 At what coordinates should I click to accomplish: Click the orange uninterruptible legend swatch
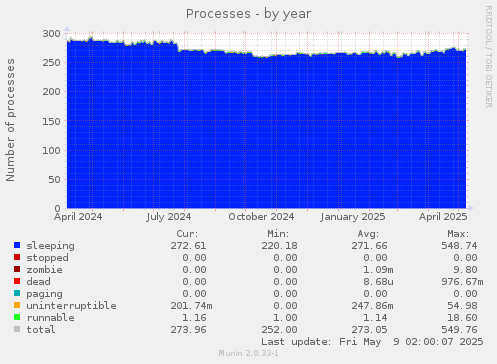[17, 305]
